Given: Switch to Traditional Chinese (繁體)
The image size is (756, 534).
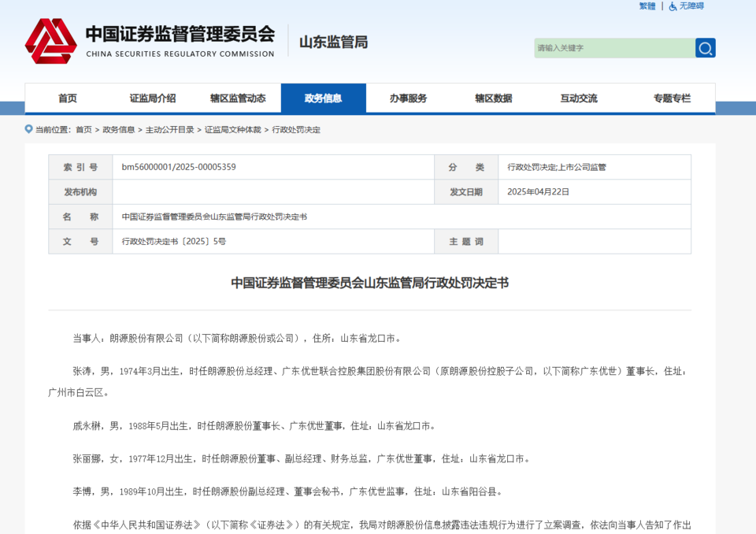Looking at the screenshot, I should (x=647, y=6).
